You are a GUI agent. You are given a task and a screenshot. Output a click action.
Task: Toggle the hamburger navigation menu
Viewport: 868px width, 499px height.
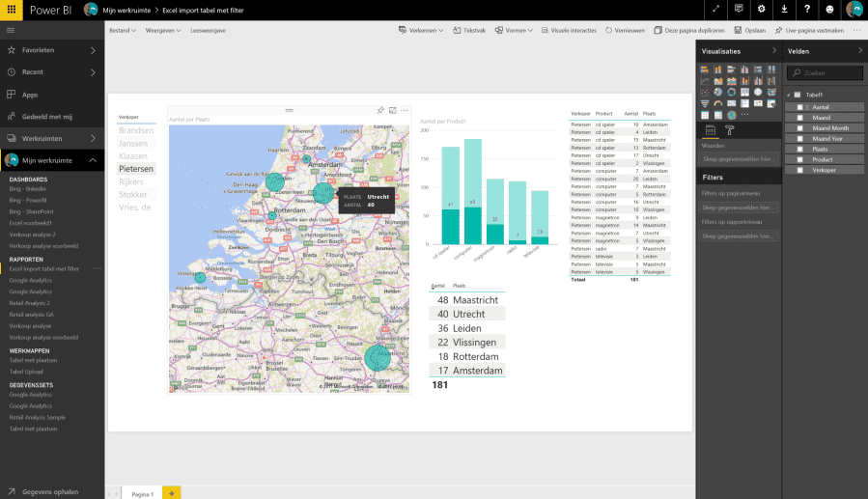click(x=11, y=31)
